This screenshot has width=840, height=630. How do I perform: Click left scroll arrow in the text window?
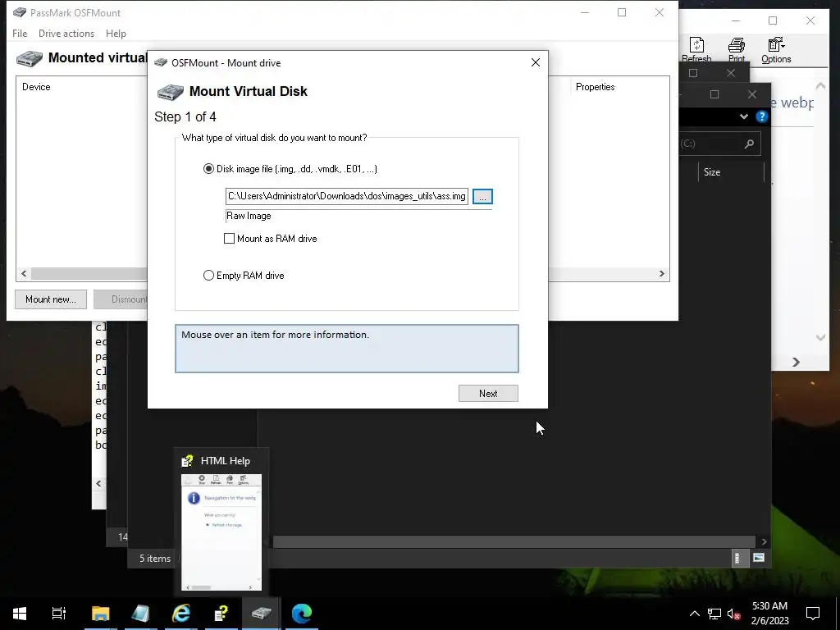(98, 483)
